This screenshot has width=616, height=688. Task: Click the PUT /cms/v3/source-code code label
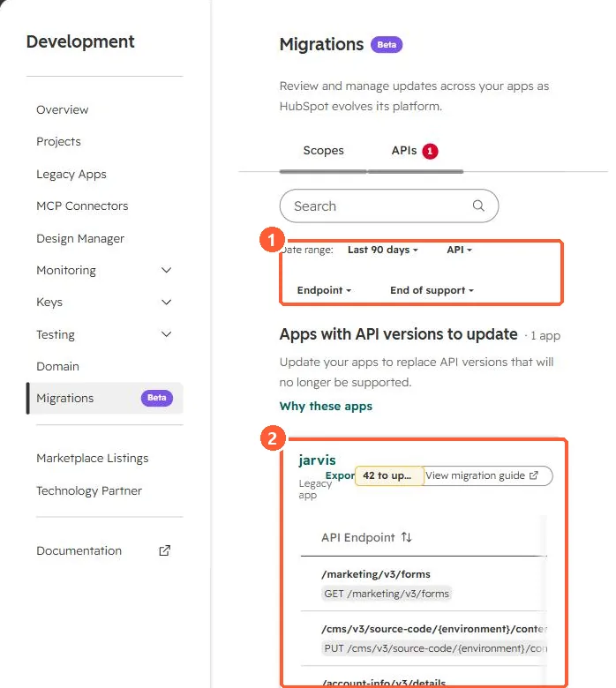click(435, 648)
